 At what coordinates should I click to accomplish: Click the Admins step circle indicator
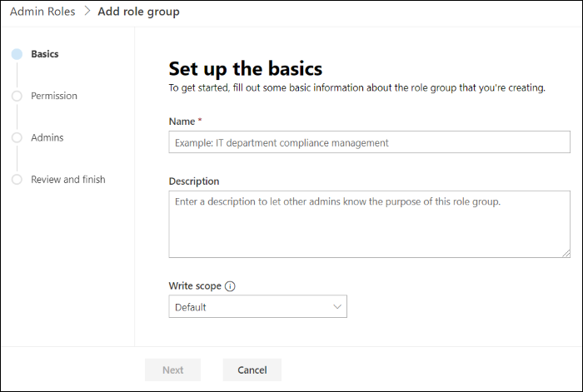17,138
